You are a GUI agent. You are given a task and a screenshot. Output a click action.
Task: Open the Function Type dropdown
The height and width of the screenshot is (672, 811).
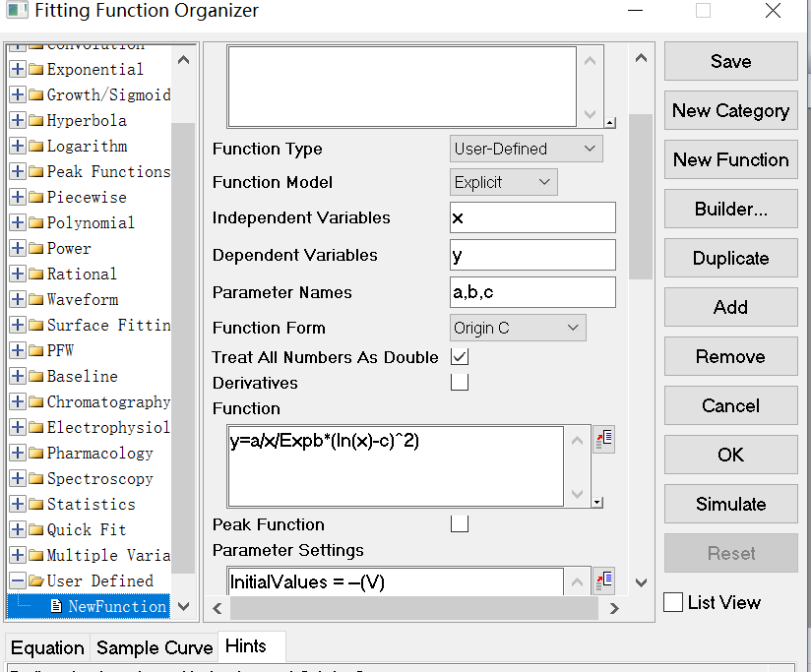coord(526,149)
